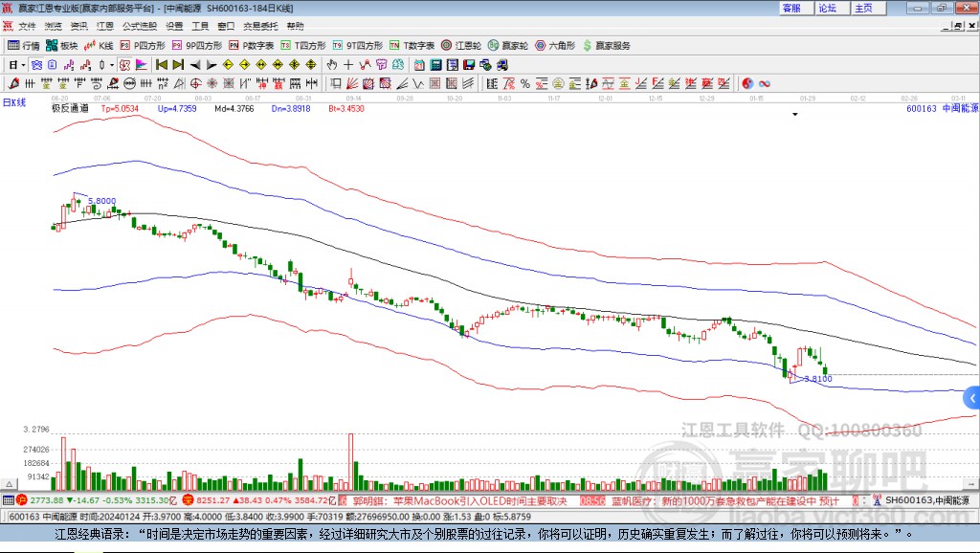Image resolution: width=980 pixels, height=553 pixels.
Task: Click the Bt=3.4530 value
Action: (x=346, y=108)
